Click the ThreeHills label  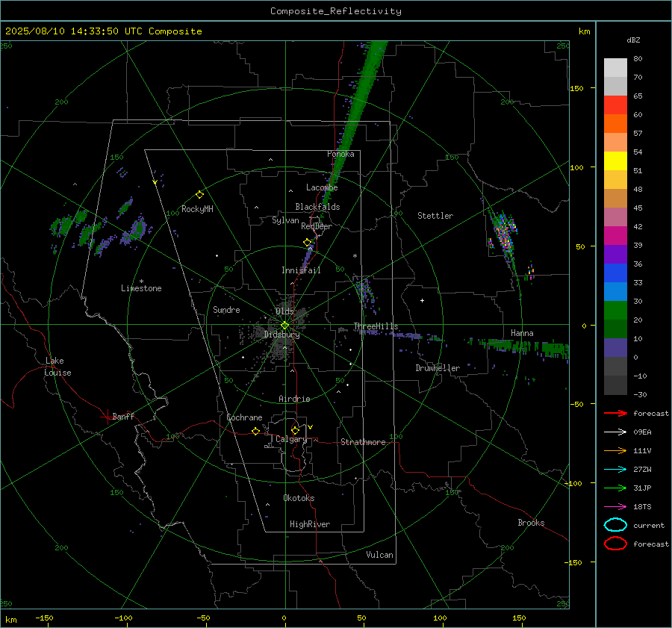click(376, 326)
